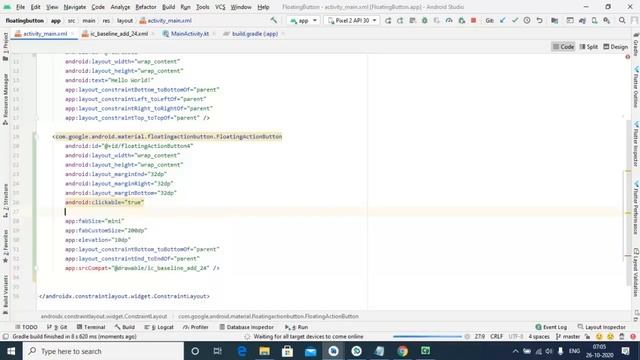
Task: Click the android:clickable="true" code line
Action: pos(104,202)
